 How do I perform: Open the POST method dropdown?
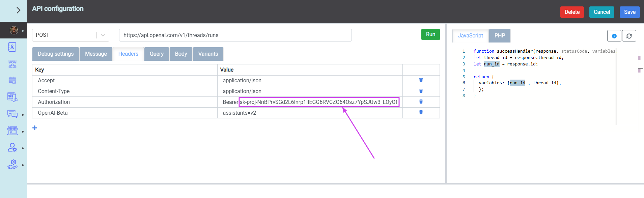pyautogui.click(x=70, y=35)
